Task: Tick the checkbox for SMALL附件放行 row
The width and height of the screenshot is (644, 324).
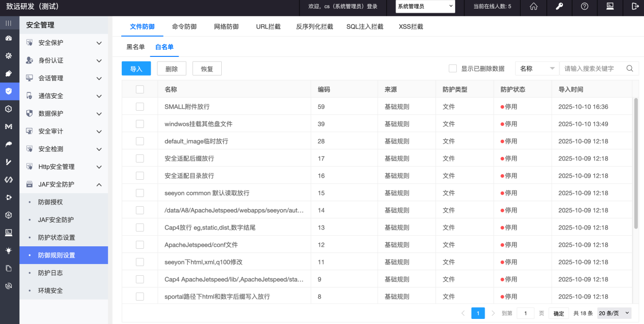Action: tap(140, 107)
